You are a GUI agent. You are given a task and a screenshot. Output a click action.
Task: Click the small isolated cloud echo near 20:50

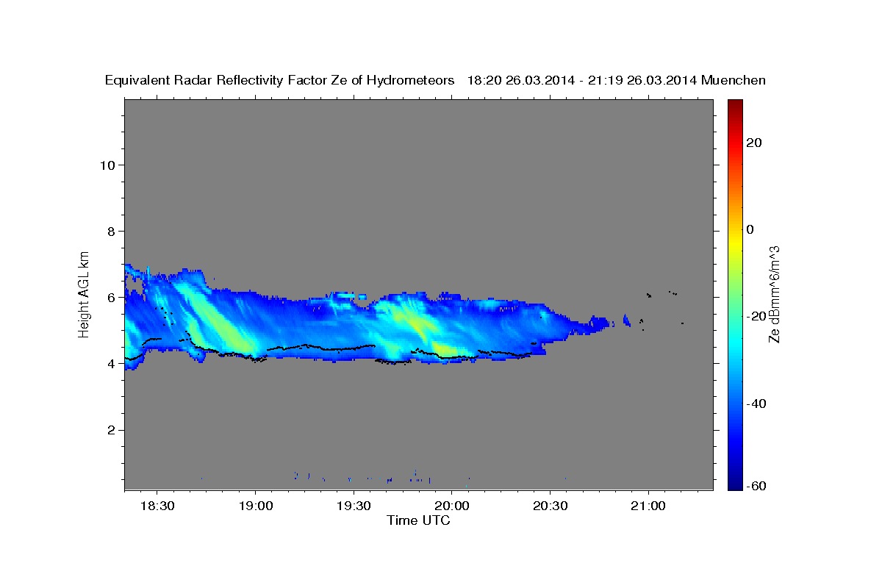(x=626, y=320)
